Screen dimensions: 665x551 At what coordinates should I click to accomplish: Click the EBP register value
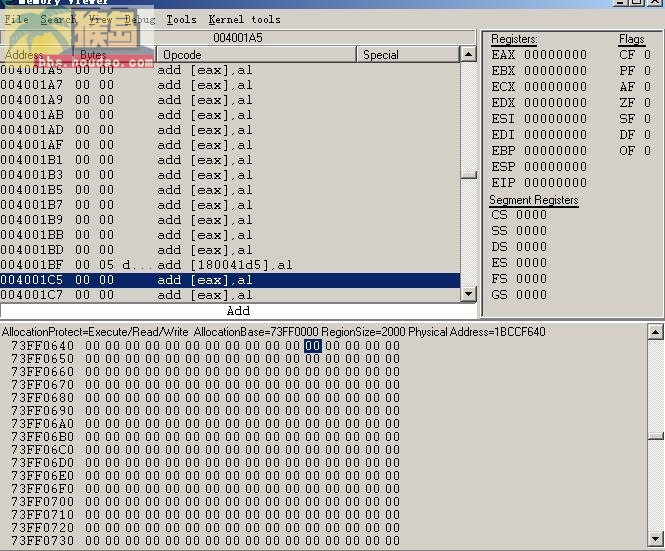[555, 151]
